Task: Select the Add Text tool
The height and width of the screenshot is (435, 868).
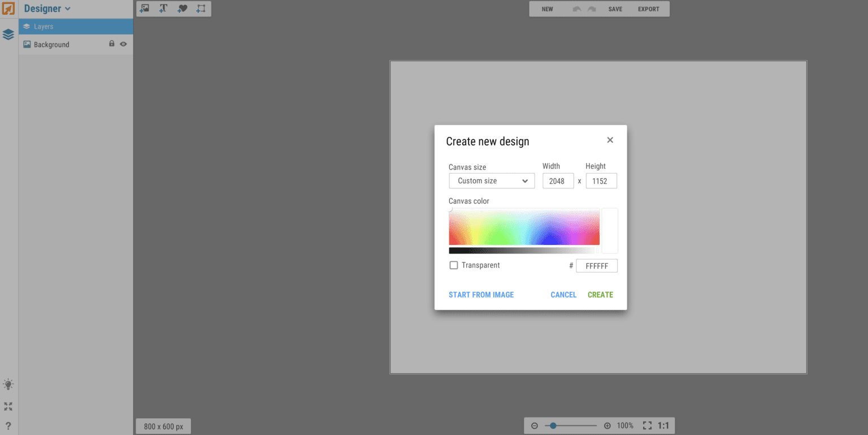Action: coord(163,8)
